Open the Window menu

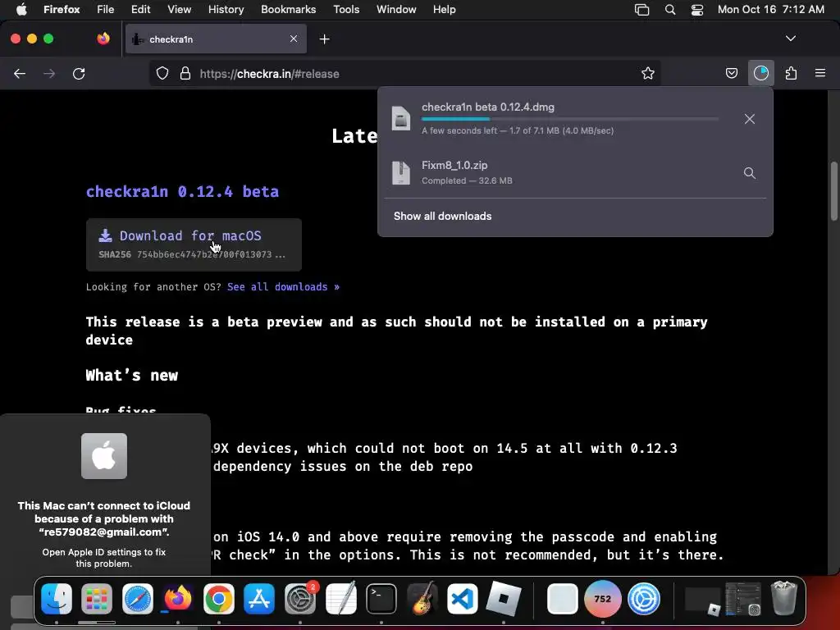pos(396,10)
